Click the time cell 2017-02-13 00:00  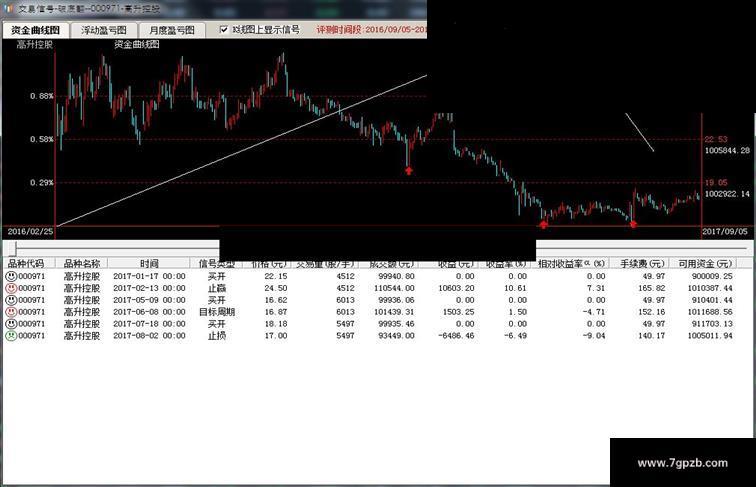coord(149,288)
